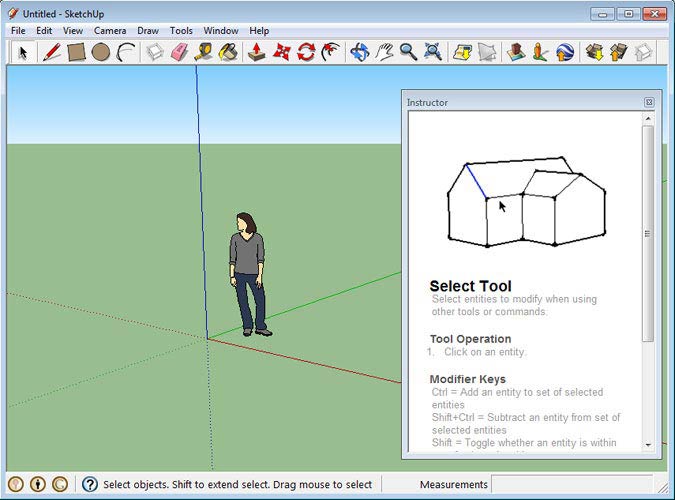Toggle the Instructor help question-mark icon
The image size is (675, 500).
click(x=90, y=485)
